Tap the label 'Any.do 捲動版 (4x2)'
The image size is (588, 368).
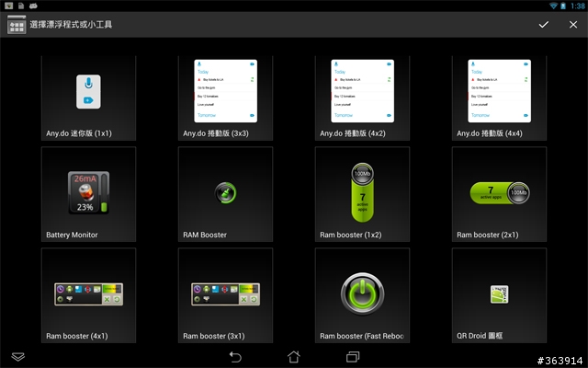(x=353, y=133)
